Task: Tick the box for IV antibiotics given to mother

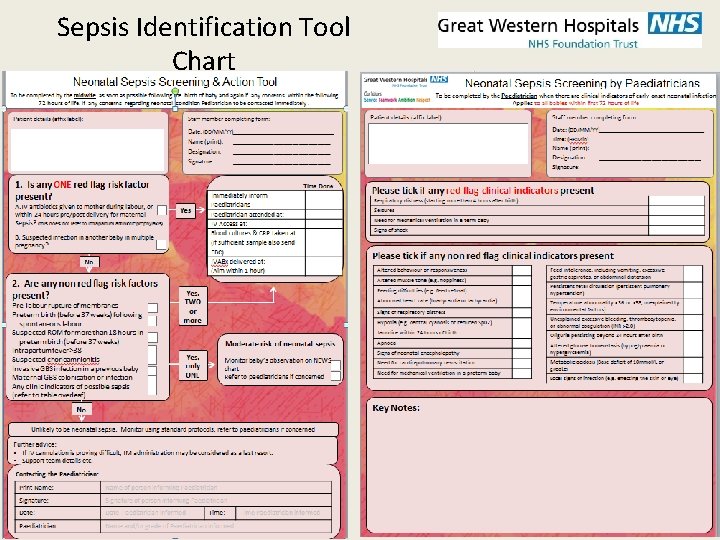Action: [x=162, y=210]
